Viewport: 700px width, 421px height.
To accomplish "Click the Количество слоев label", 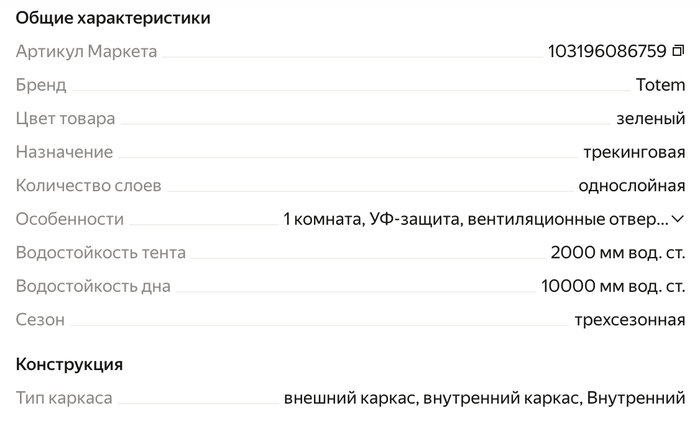I will pos(88,186).
